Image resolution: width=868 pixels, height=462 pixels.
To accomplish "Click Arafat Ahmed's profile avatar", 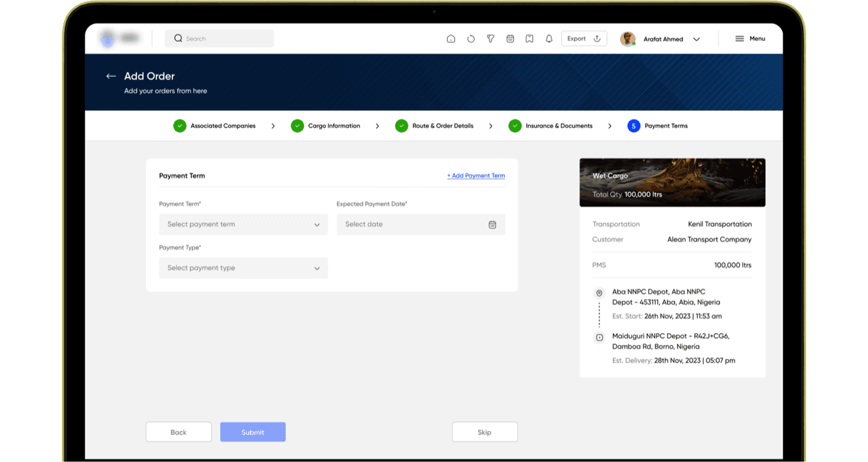I will [x=628, y=39].
